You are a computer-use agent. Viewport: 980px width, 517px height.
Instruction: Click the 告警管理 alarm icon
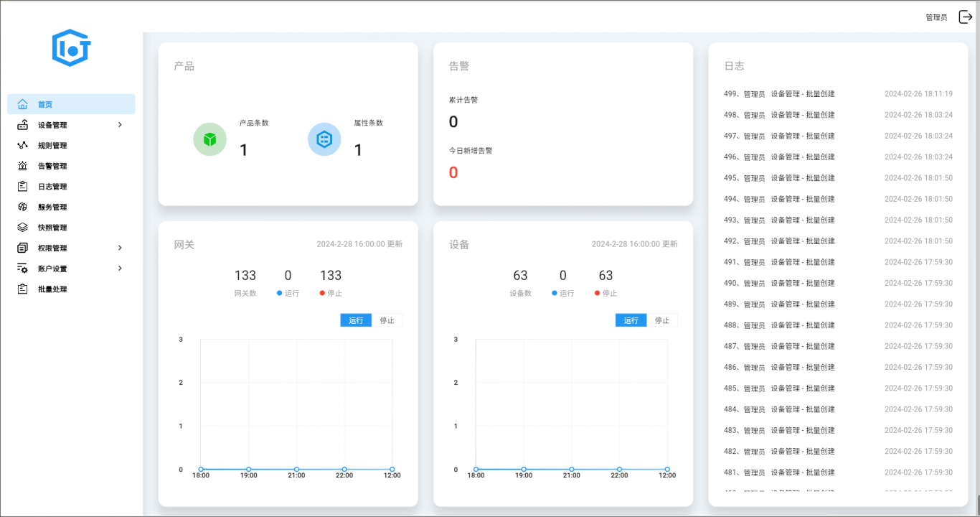pos(23,166)
